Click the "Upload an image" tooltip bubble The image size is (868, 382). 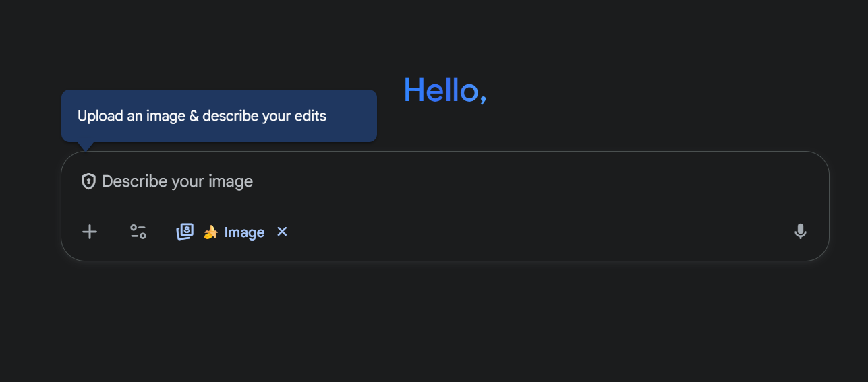coord(219,116)
